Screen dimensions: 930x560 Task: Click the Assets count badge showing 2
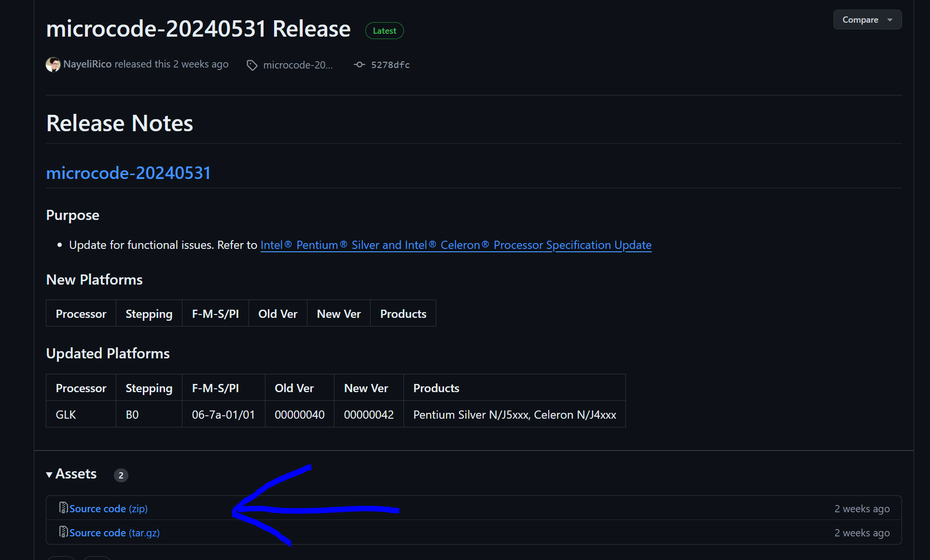click(x=121, y=475)
